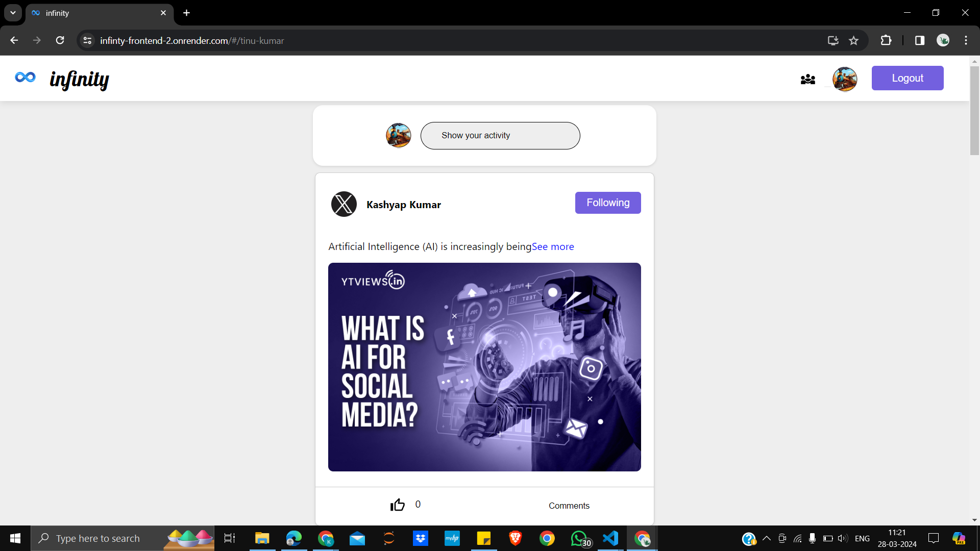
Task: Click the infinity loop logo icon
Action: coord(25,77)
